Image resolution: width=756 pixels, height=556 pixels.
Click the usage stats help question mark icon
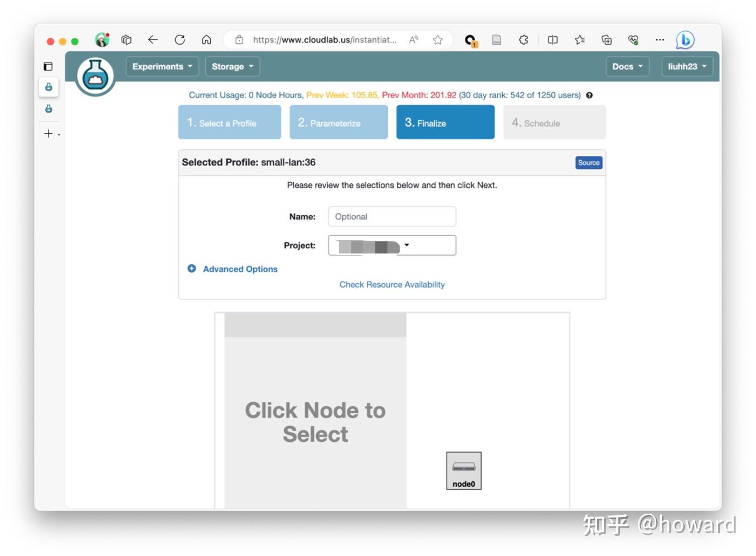589,95
